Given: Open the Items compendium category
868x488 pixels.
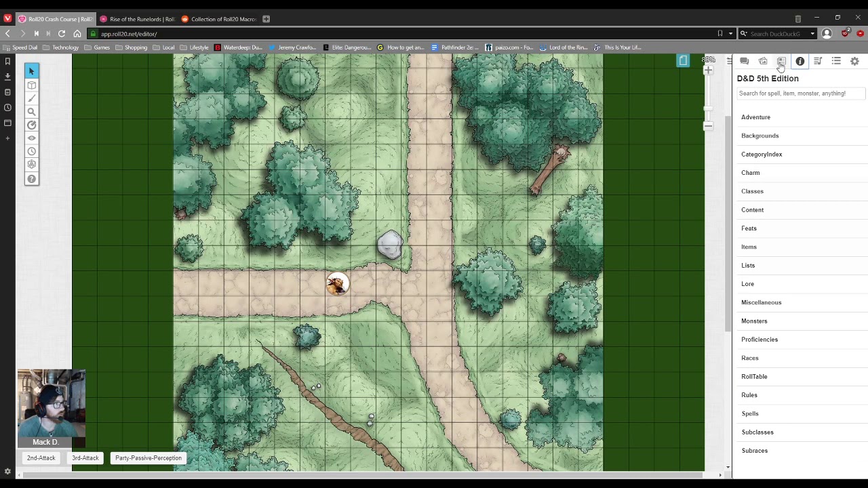Looking at the screenshot, I should point(749,247).
